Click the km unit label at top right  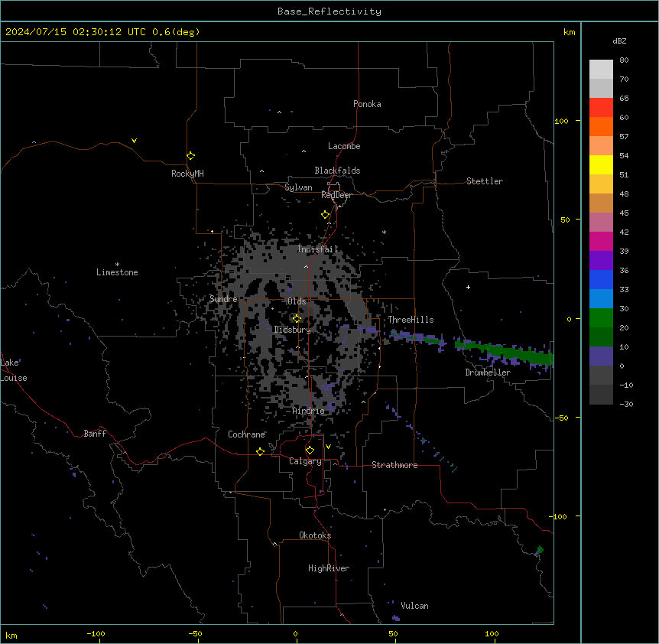[569, 32]
